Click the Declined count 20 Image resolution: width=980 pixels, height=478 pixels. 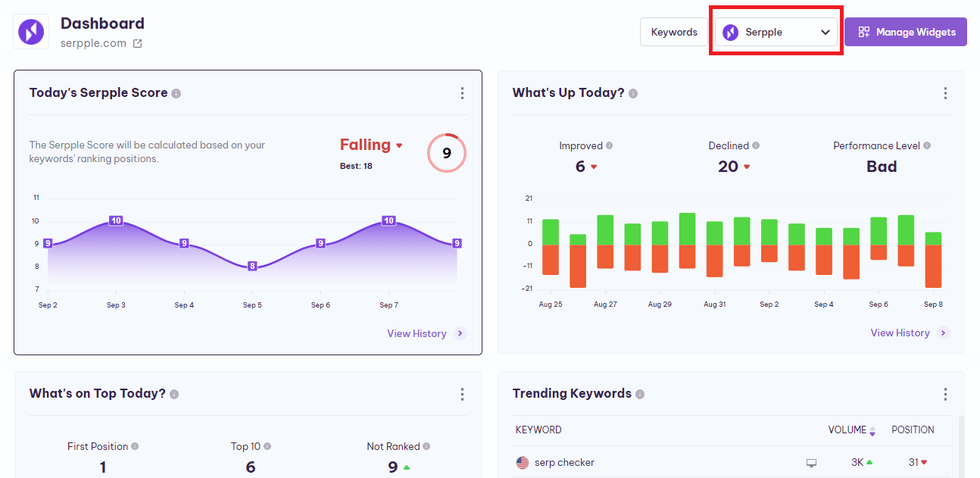tap(728, 167)
